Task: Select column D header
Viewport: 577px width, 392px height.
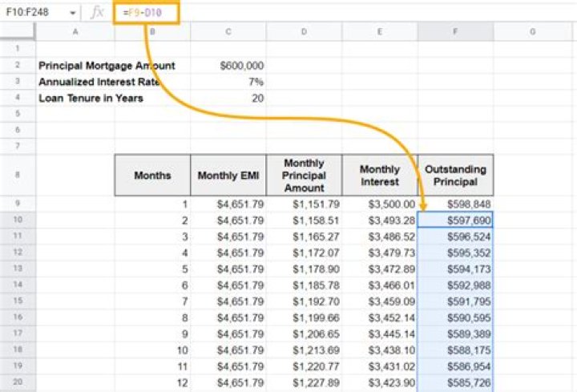Action: (x=304, y=31)
